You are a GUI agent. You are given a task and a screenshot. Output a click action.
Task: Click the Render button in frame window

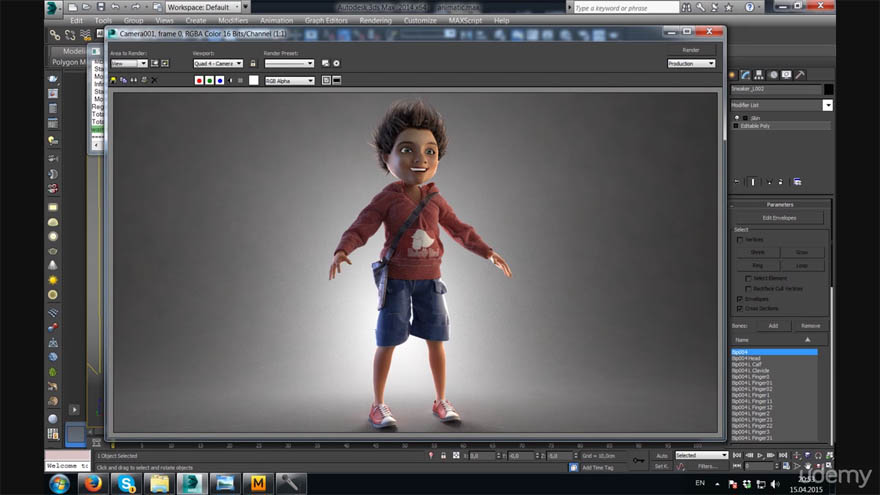point(691,50)
